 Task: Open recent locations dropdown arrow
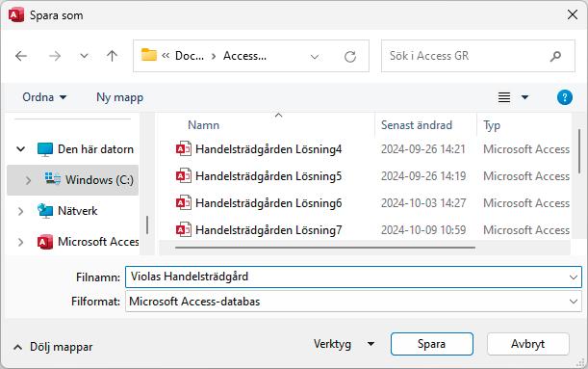coord(84,56)
